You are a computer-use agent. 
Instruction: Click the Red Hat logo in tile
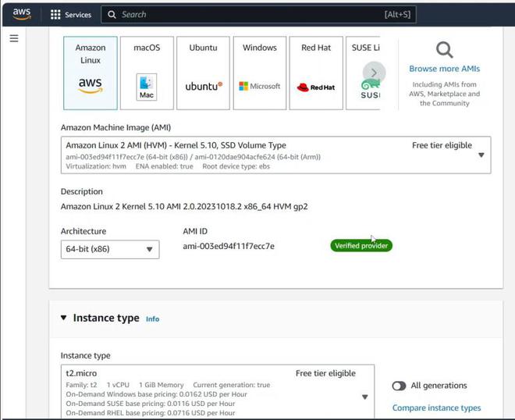point(316,87)
